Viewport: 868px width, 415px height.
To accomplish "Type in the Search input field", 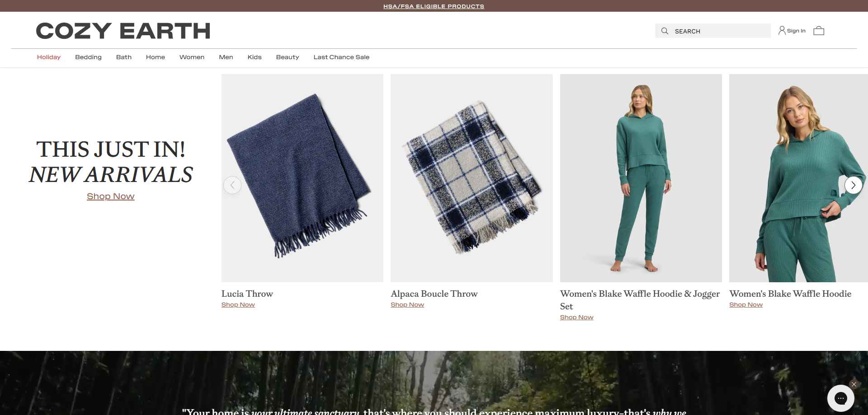I will pos(719,31).
